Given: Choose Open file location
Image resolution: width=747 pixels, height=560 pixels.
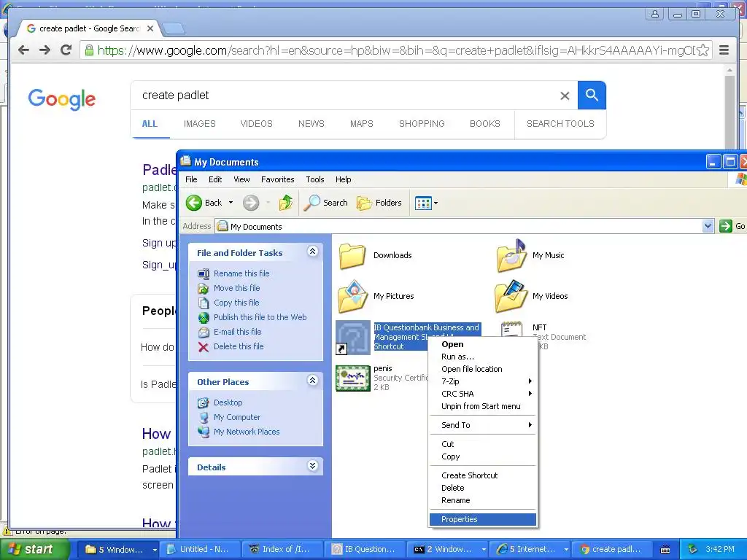Looking at the screenshot, I should [483, 369].
